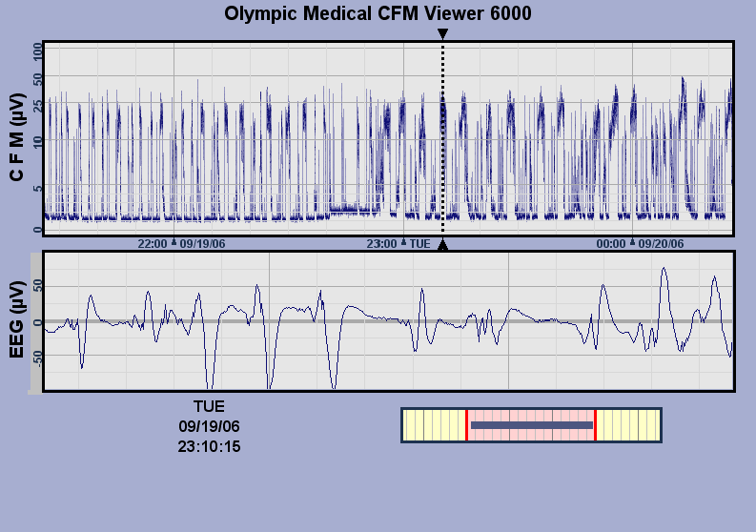Click the cursor triangle below the CFM trace
Viewport: 756px width, 532px height.
pos(442,245)
